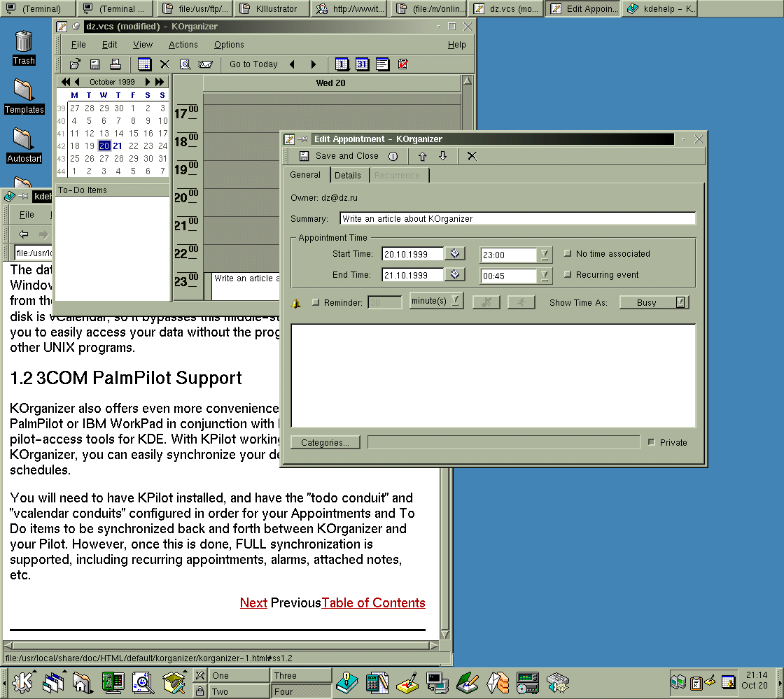Click the down arrow in Edit Appointment toolbar

point(443,156)
